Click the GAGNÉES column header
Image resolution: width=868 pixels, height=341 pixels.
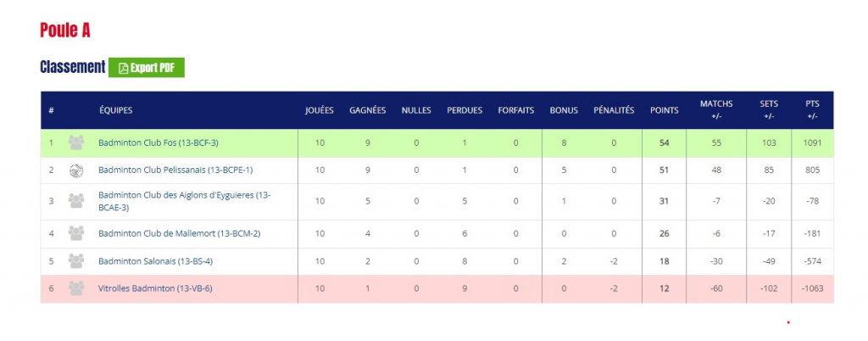point(368,110)
